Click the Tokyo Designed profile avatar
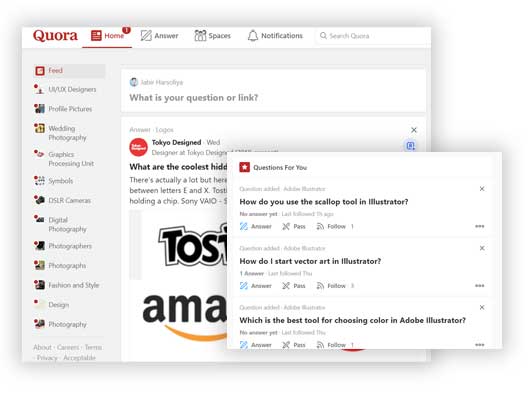The height and width of the screenshot is (395, 528). pyautogui.click(x=138, y=147)
